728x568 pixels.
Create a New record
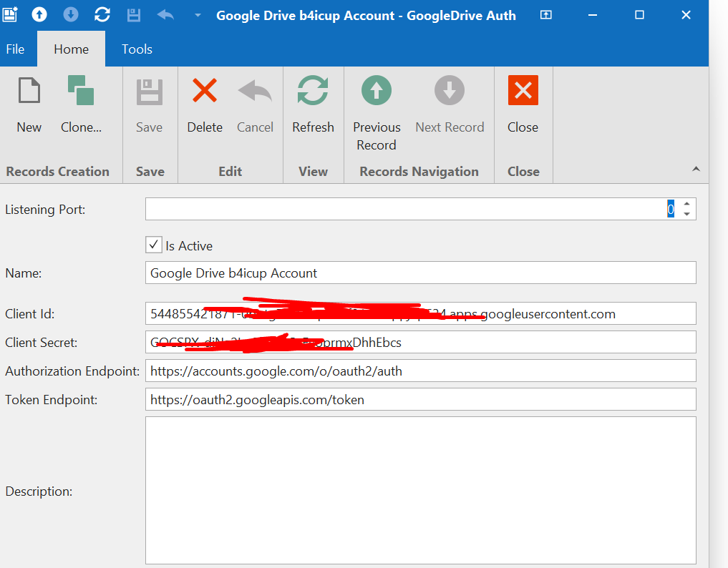point(29,105)
